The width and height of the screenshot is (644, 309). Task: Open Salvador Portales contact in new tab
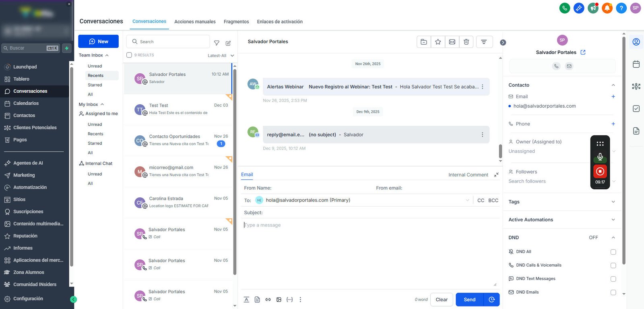click(x=583, y=52)
